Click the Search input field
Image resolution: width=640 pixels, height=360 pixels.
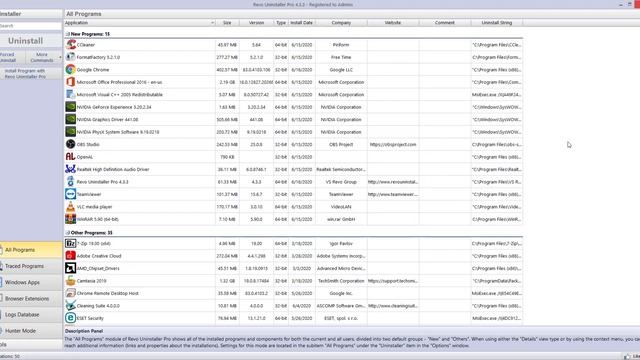pos(31,26)
